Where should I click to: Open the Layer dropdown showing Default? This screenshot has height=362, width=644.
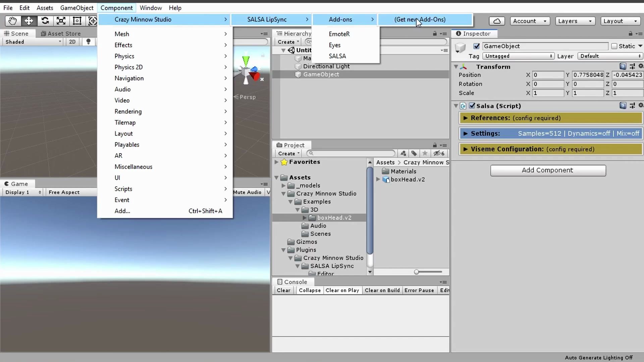point(610,56)
